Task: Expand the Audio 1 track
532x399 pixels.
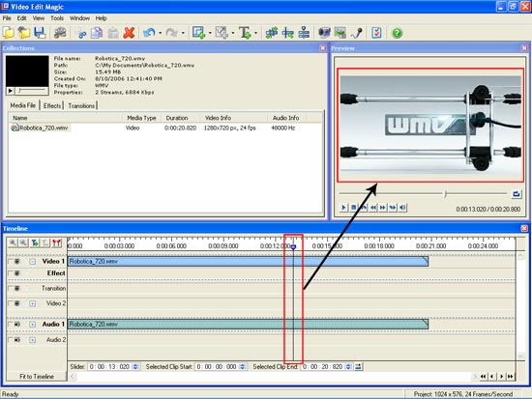Action: (32, 325)
